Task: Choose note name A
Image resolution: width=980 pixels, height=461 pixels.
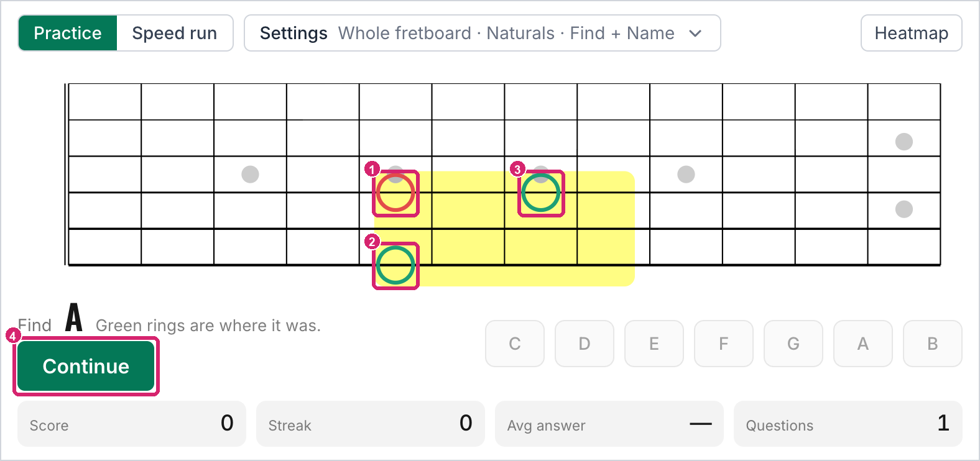Action: [x=863, y=344]
